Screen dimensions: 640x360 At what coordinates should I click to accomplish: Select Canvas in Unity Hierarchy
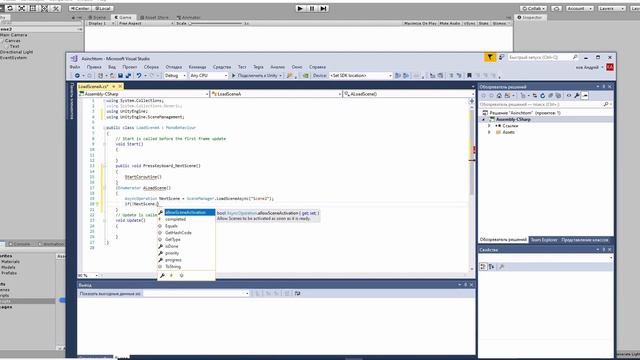pos(12,41)
